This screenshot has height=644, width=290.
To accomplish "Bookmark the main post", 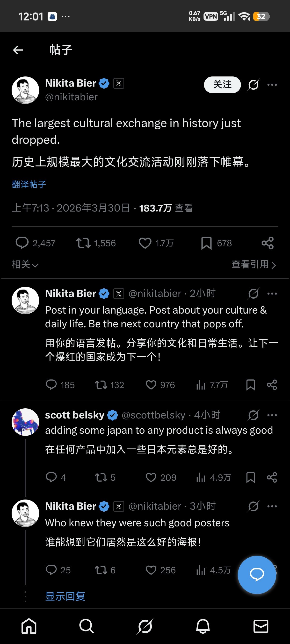I will coord(206,243).
